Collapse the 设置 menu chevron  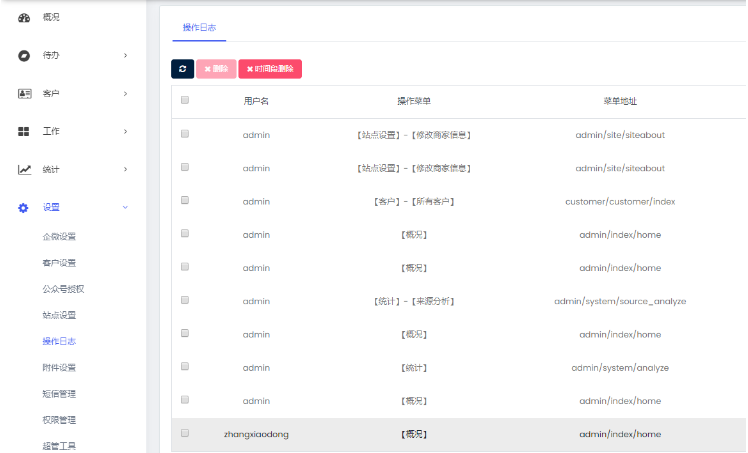(125, 207)
